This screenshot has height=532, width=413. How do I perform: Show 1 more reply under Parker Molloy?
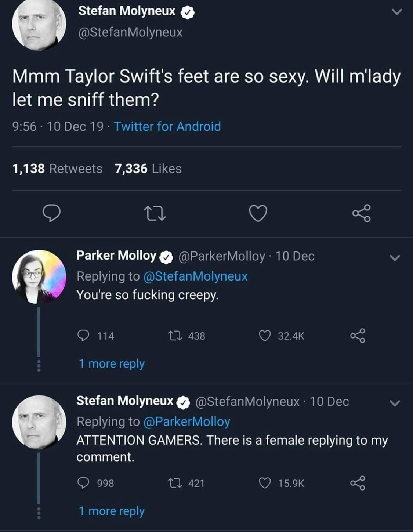pyautogui.click(x=112, y=363)
